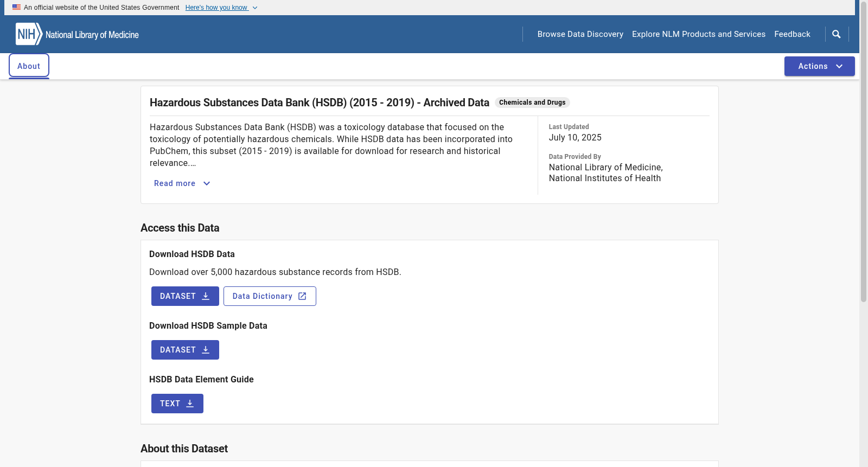Expand description with Read more
The height and width of the screenshot is (467, 868).
point(182,183)
